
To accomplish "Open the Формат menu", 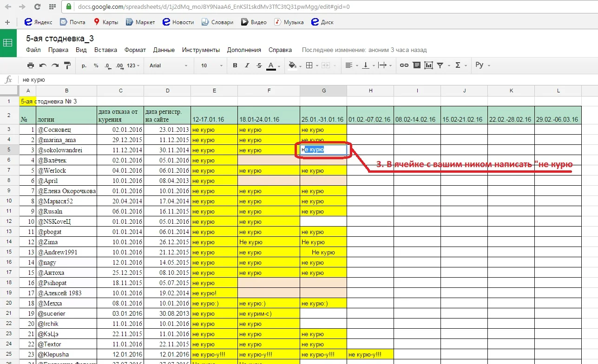I will pos(135,50).
